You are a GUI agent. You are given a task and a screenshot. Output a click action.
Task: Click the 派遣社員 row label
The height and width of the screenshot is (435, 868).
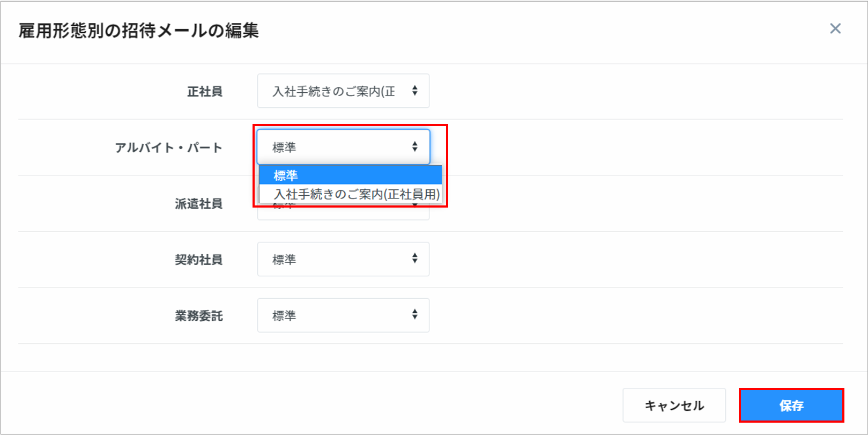coord(198,204)
